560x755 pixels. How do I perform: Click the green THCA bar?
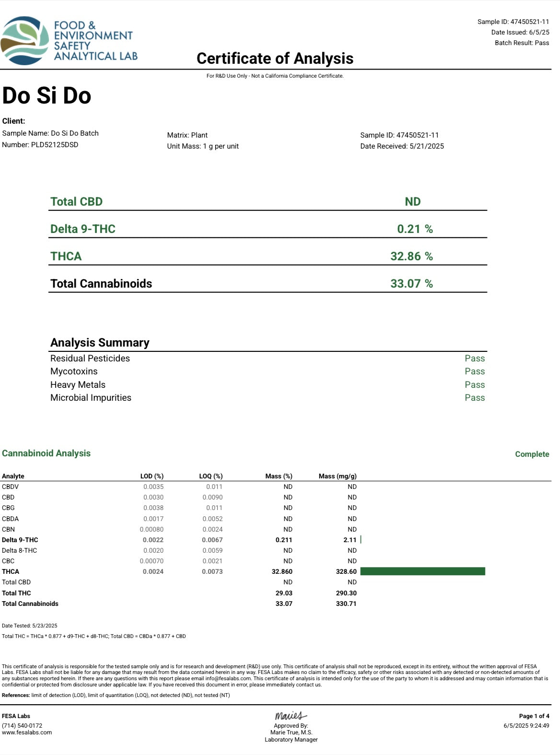(x=422, y=571)
